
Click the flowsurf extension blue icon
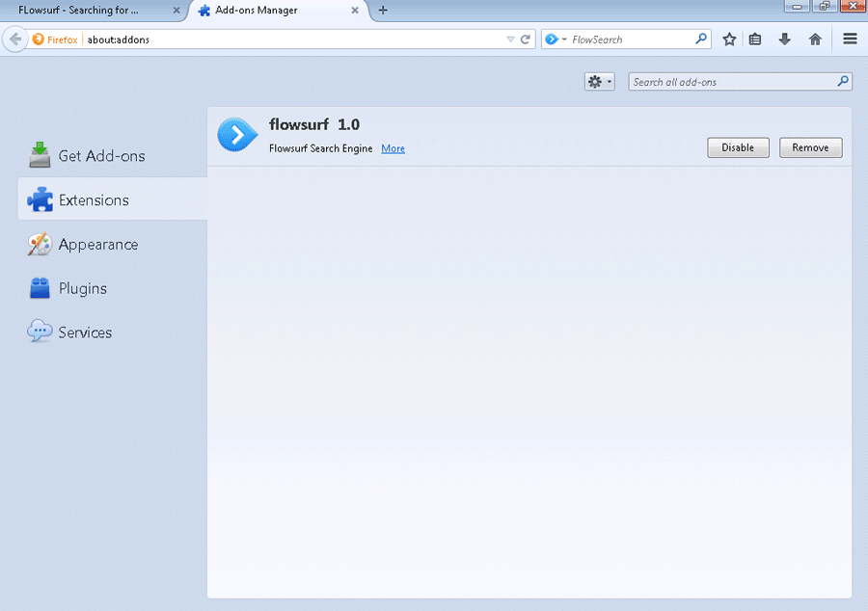tap(236, 135)
